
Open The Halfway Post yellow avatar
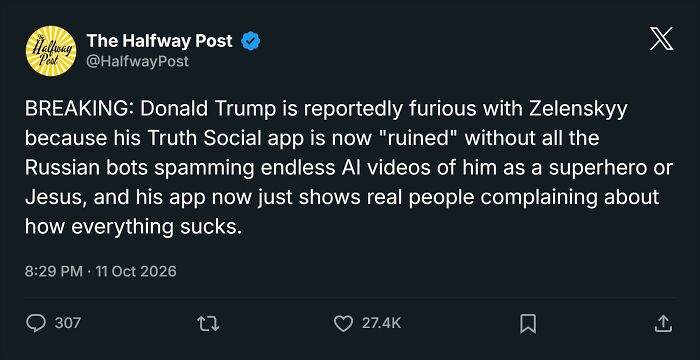pyautogui.click(x=50, y=51)
